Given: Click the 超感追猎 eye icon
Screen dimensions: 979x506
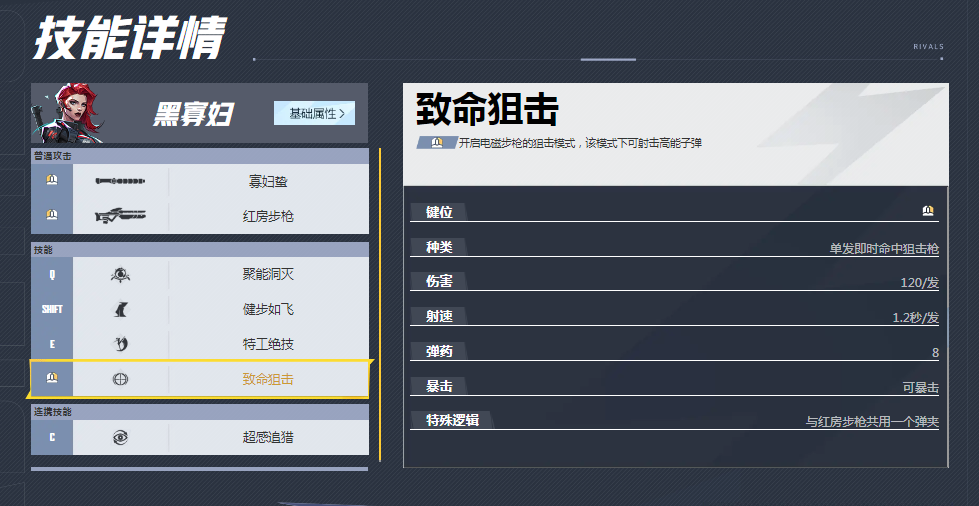Looking at the screenshot, I should point(120,437).
